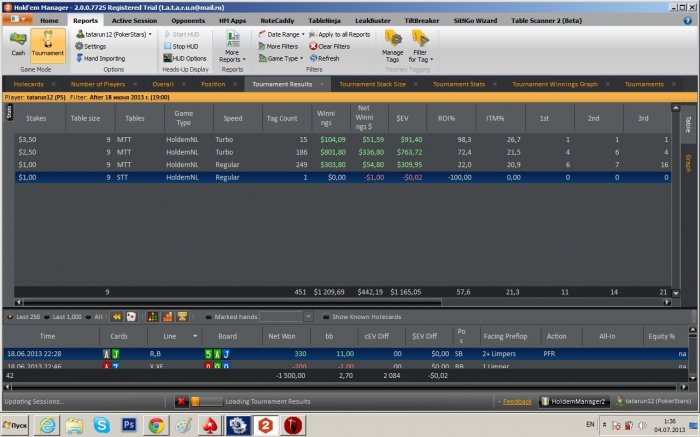The image size is (700, 437).
Task: Open the Date Range dropdown
Action: coord(282,34)
